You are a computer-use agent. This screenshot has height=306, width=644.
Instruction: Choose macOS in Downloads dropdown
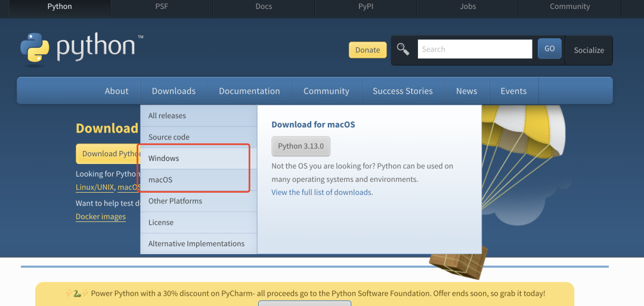tap(199, 180)
